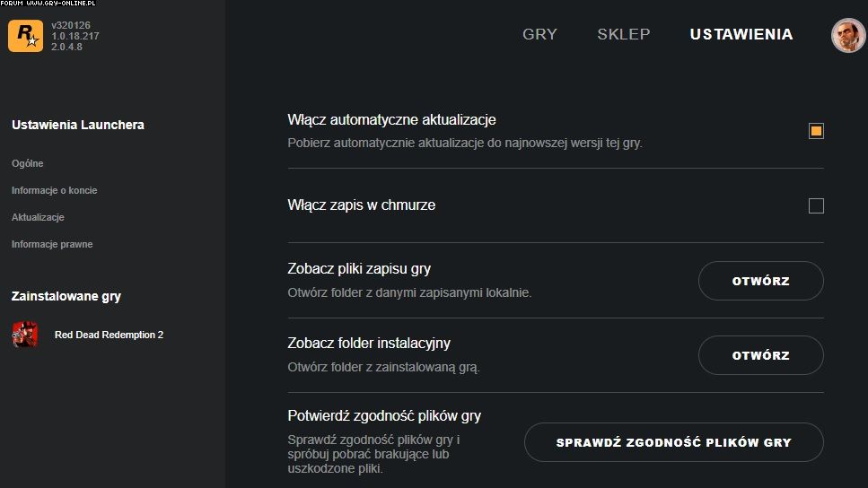This screenshot has height=488, width=868.
Task: Click the Ustawienia Launchera heading
Action: click(78, 125)
